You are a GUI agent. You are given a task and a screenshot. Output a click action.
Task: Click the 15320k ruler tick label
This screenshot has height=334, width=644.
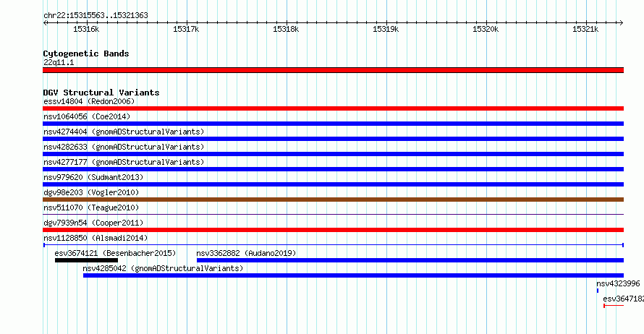[x=486, y=29]
